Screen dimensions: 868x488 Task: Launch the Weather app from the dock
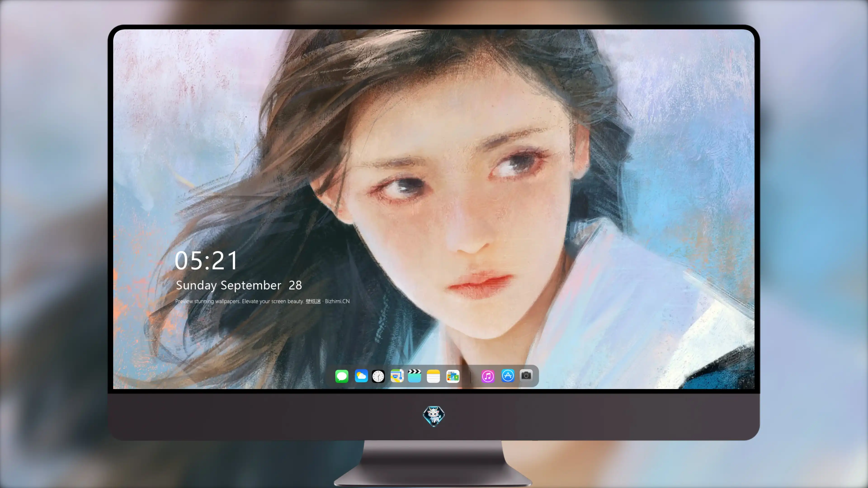click(x=361, y=376)
